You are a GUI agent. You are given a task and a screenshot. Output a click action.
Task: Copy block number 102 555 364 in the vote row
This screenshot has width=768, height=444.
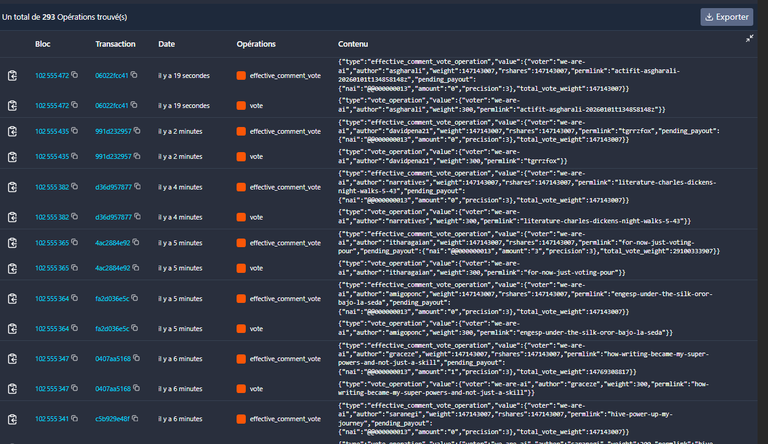74,328
